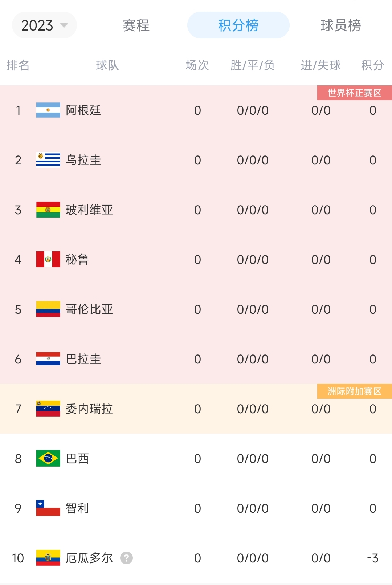Tap the Paraguay flag icon
Image resolution: width=392 pixels, height=585 pixels.
(x=48, y=359)
